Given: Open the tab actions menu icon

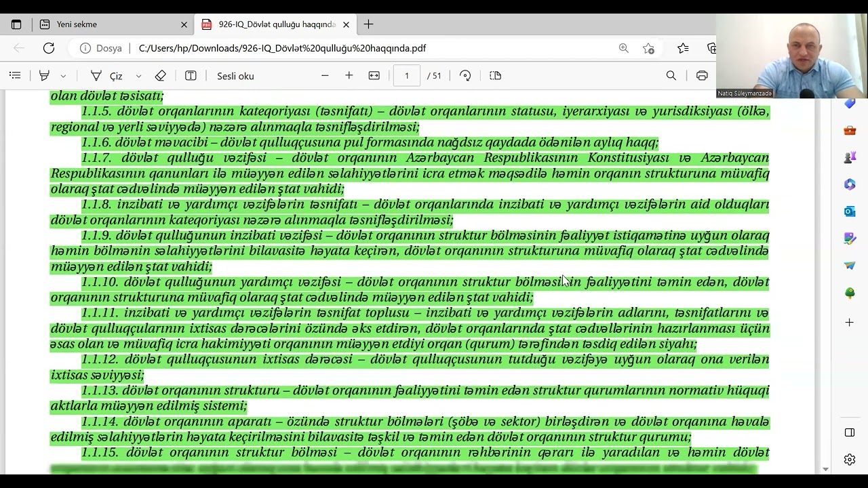Looking at the screenshot, I should (16, 24).
